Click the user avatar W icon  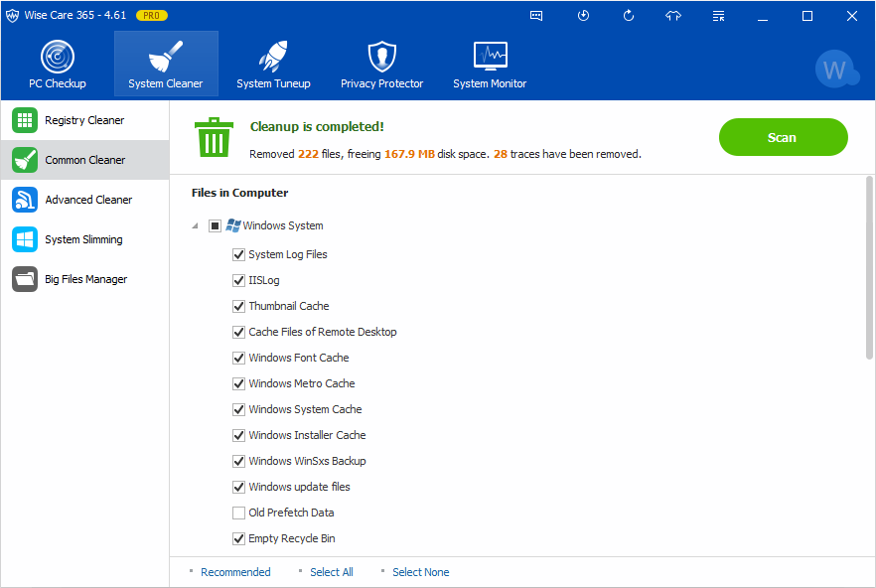[834, 71]
